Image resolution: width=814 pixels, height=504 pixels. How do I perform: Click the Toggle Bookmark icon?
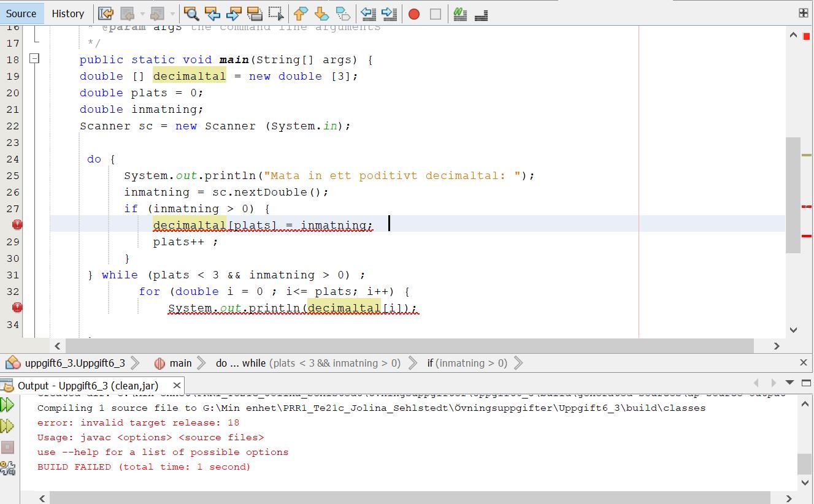click(x=344, y=13)
